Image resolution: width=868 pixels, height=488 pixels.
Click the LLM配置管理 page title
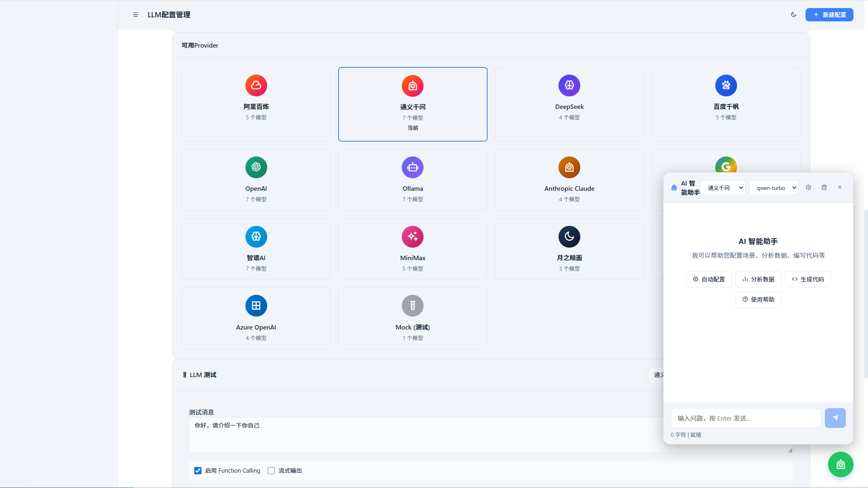pyautogui.click(x=169, y=15)
